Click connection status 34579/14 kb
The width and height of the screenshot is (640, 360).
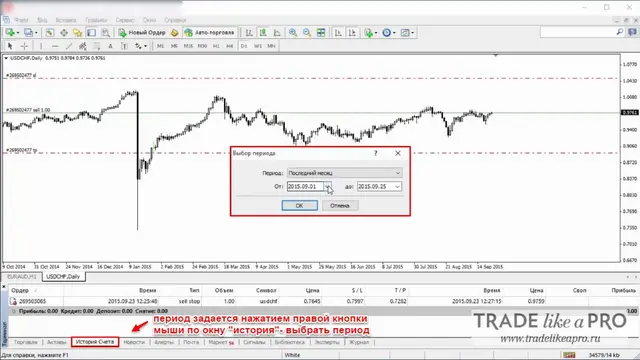[x=604, y=355]
